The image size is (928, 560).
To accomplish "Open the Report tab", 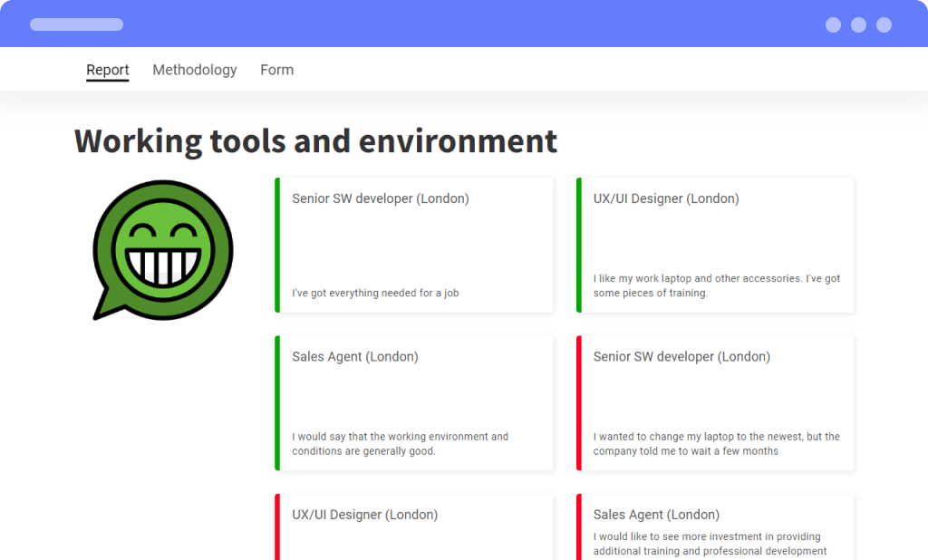I will tap(107, 70).
